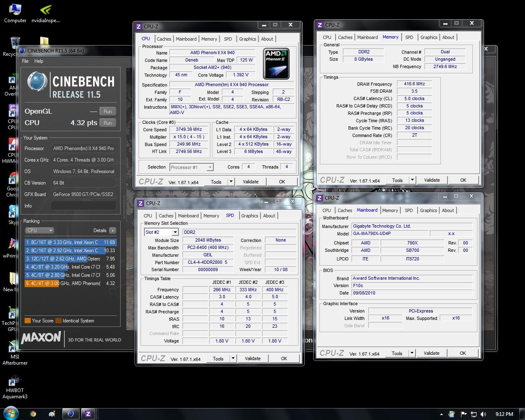Switch to Cinebench via its taskbar icon
This screenshot has height=420, width=525.
[x=71, y=413]
